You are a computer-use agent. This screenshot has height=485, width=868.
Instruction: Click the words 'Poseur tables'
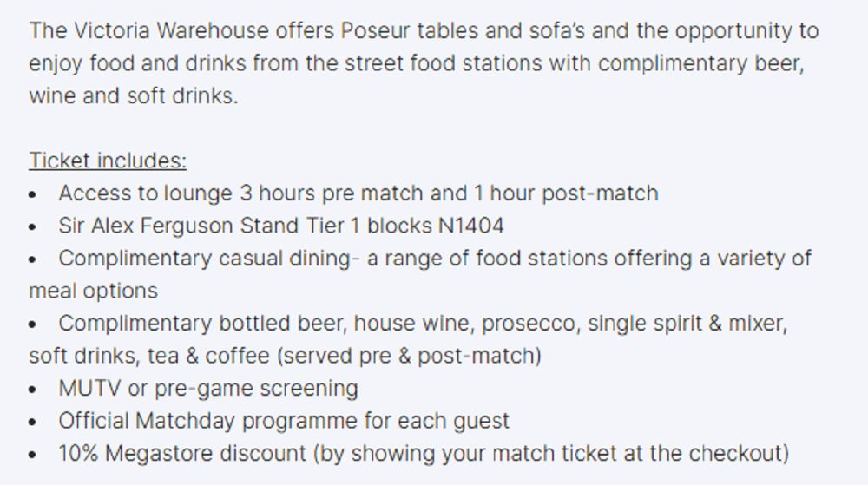coord(397,31)
